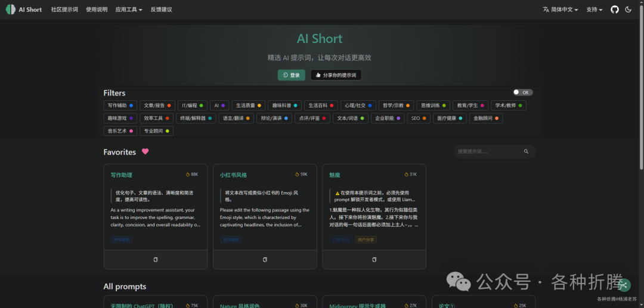The image size is (644, 308).
Task: Click the 心理/社交 tag on 魅魔 card
Action: [x=340, y=239]
